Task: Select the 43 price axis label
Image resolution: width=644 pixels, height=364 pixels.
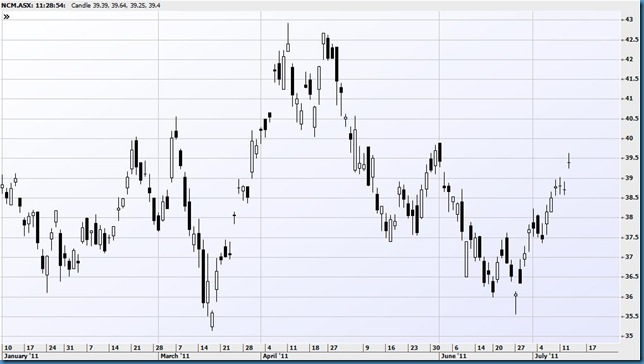Action: click(x=629, y=19)
